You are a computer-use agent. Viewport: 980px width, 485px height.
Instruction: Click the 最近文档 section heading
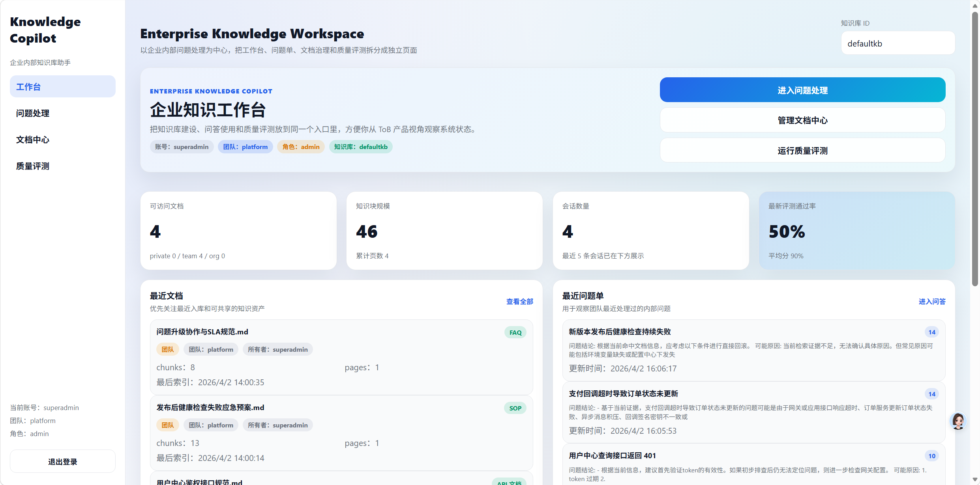click(167, 296)
